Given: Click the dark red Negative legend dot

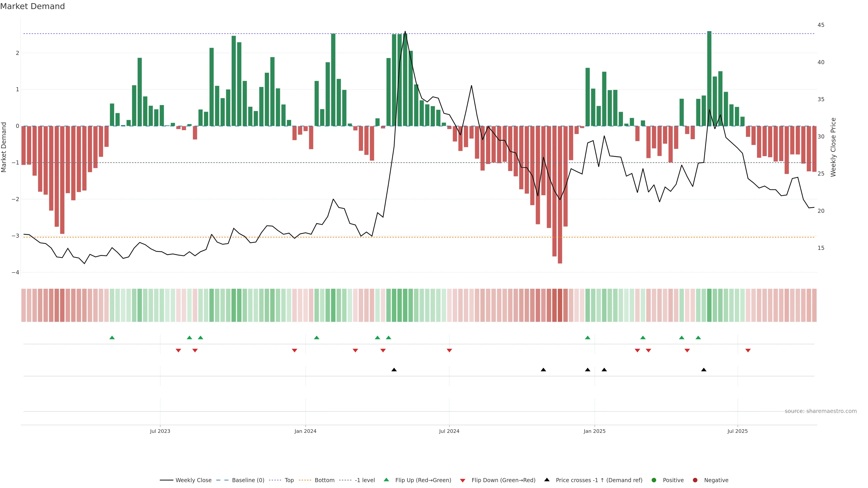Looking at the screenshot, I should tap(695, 480).
